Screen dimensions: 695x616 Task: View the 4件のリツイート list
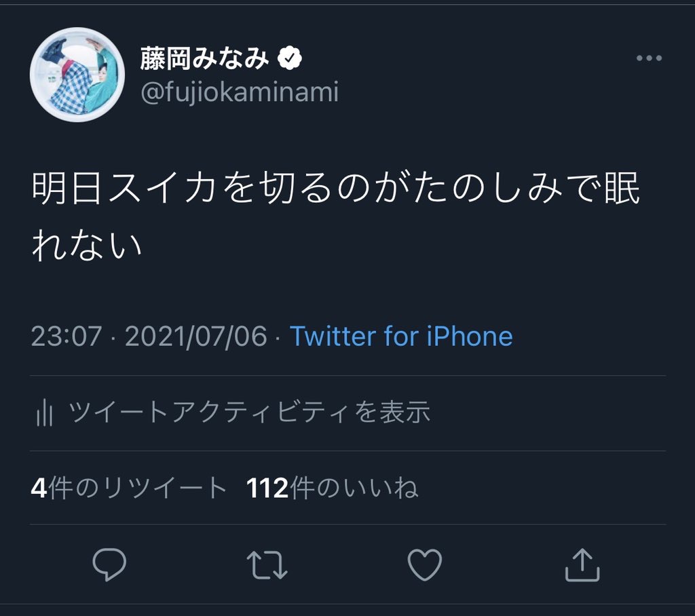click(x=129, y=488)
